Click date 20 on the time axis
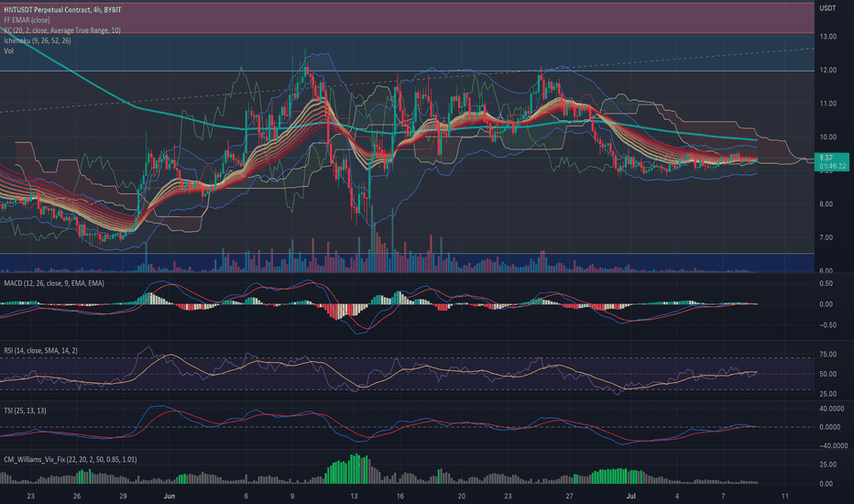 tap(462, 497)
